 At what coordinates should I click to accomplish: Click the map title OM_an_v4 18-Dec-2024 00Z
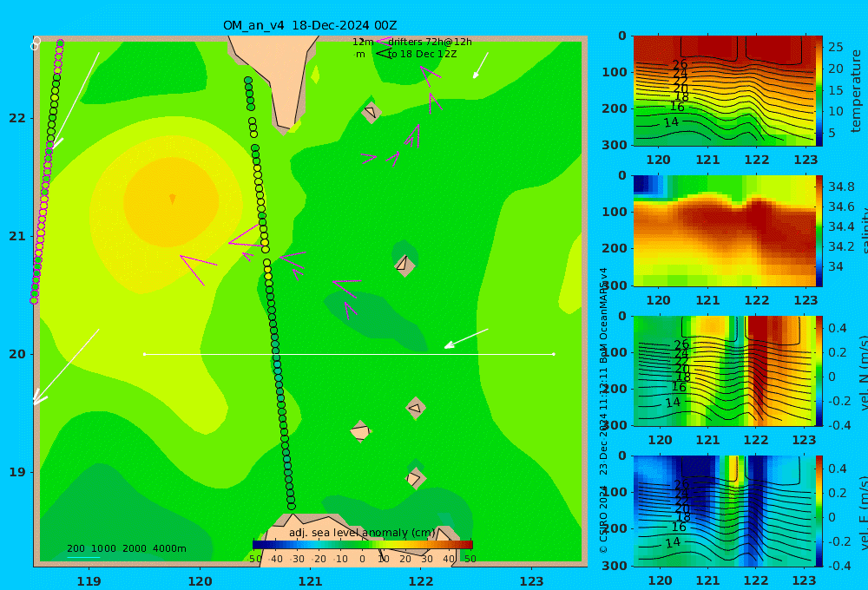[310, 25]
